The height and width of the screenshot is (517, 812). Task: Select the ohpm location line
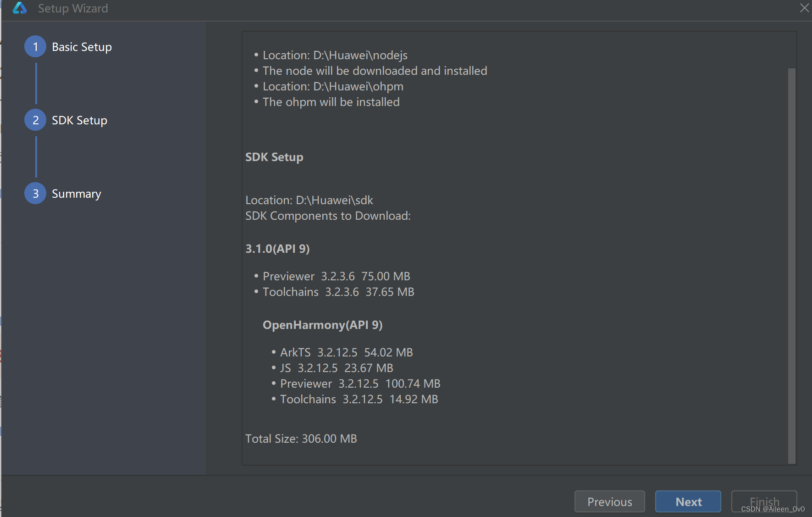333,86
